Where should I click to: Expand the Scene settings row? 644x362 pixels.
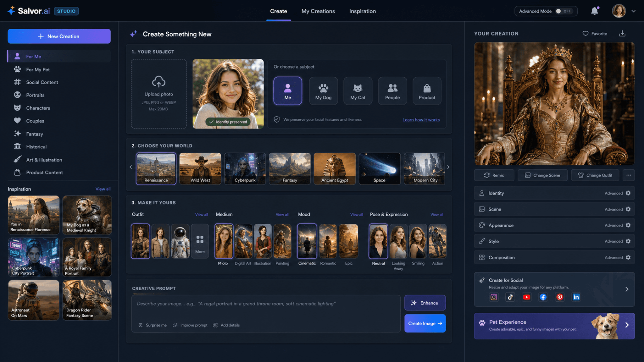554,209
